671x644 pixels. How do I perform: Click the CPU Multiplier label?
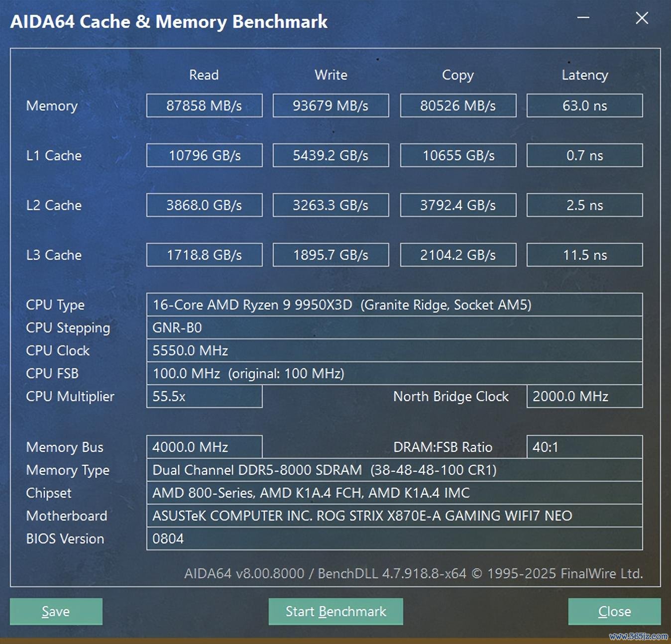(x=70, y=397)
